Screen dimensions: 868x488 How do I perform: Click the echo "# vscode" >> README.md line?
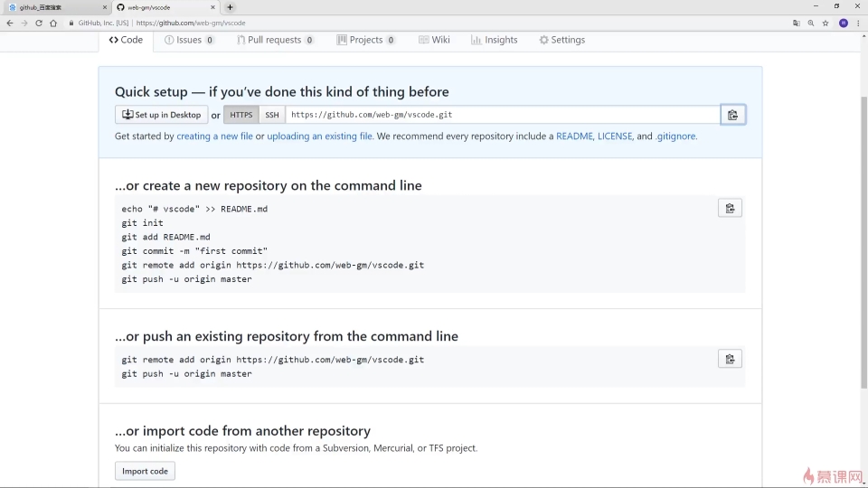pos(194,209)
